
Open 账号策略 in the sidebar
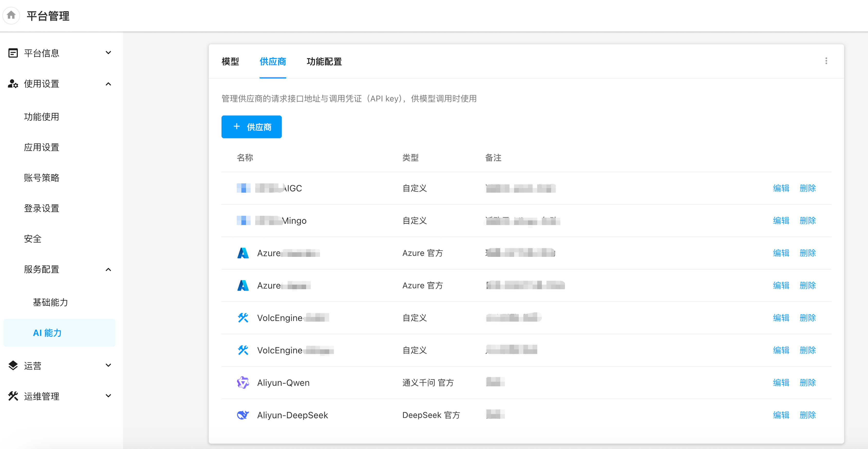pyautogui.click(x=41, y=178)
